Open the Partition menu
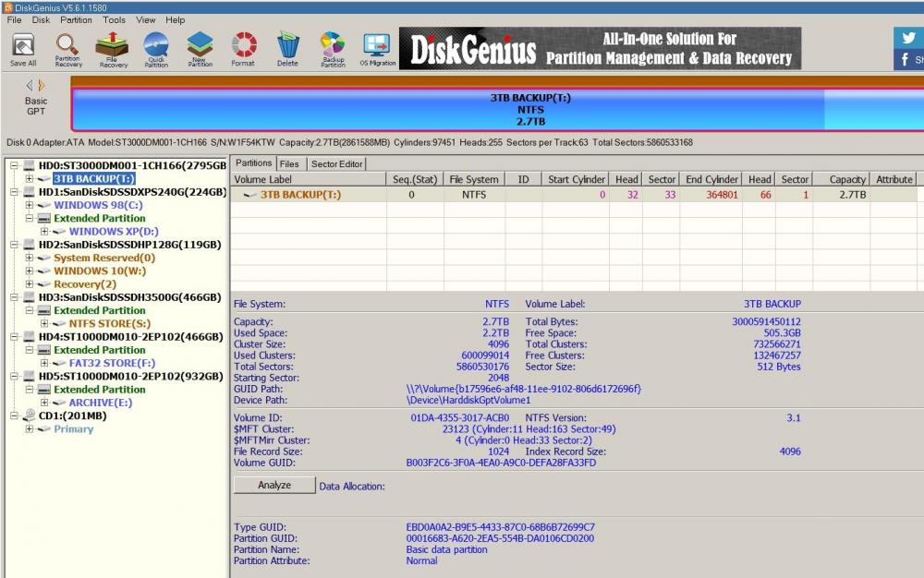Viewport: 924px width, 578px height. tap(76, 20)
